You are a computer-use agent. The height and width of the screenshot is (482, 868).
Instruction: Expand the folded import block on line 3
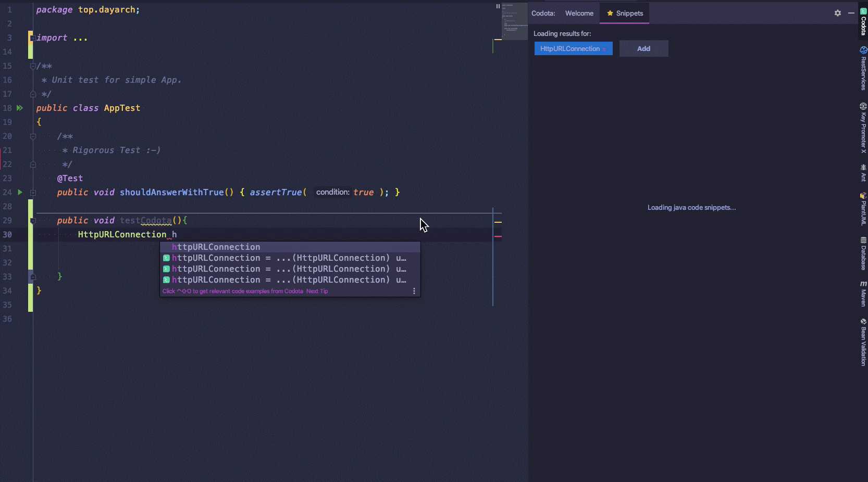tap(32, 38)
